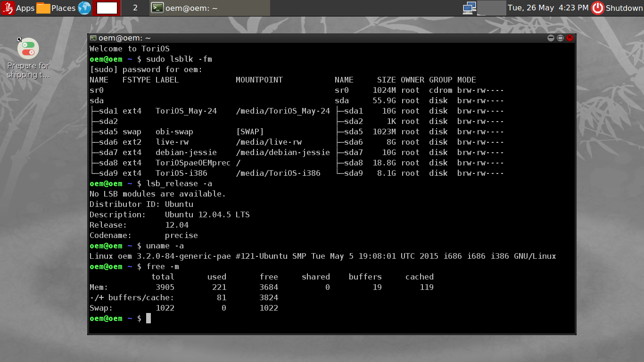
Task: Close the terminal window
Action: tap(570, 38)
